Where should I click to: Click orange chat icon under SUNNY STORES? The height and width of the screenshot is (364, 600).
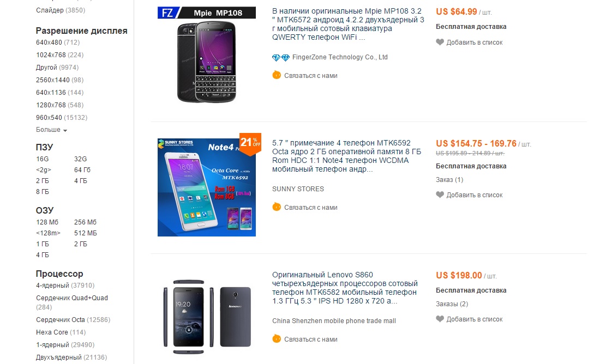277,207
